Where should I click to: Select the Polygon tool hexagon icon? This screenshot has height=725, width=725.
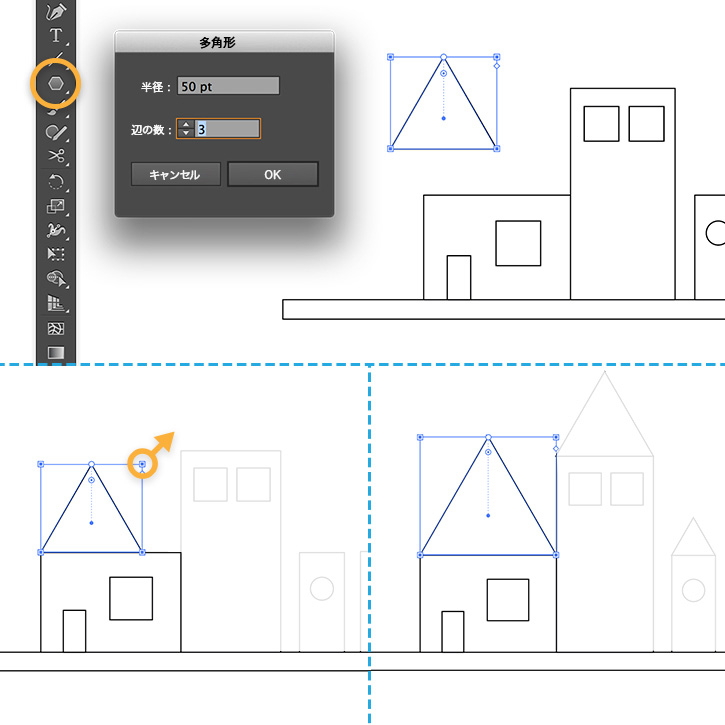click(56, 84)
